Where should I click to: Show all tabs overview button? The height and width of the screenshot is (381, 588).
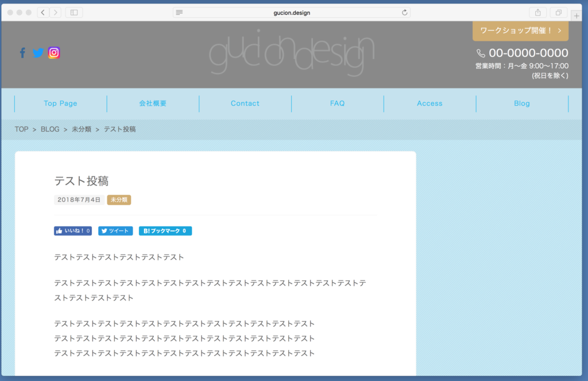558,13
